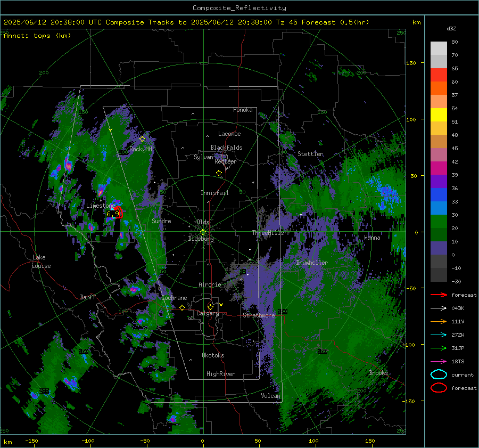Click the orange 60 dBZ color swatch
The height and width of the screenshot is (448, 479).
[439, 88]
